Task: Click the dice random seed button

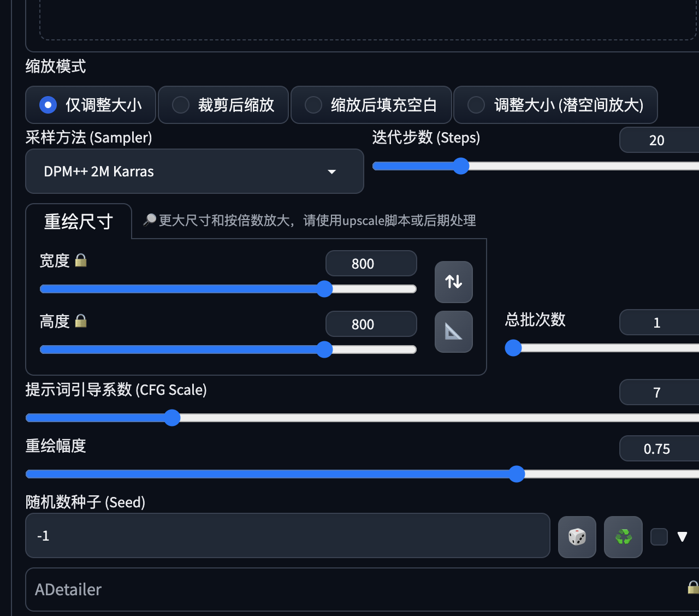Action: (577, 537)
